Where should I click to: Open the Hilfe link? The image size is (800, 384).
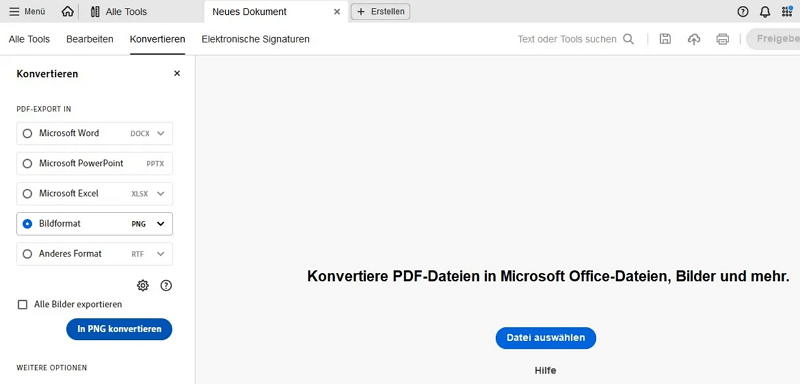545,371
